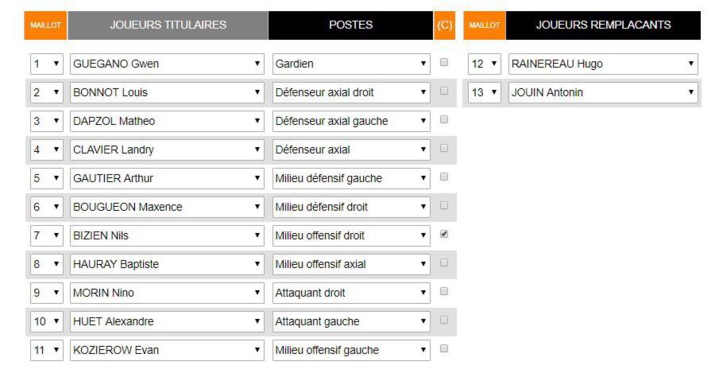Click the POSTES column header
The width and height of the screenshot is (719, 373).
click(x=351, y=25)
